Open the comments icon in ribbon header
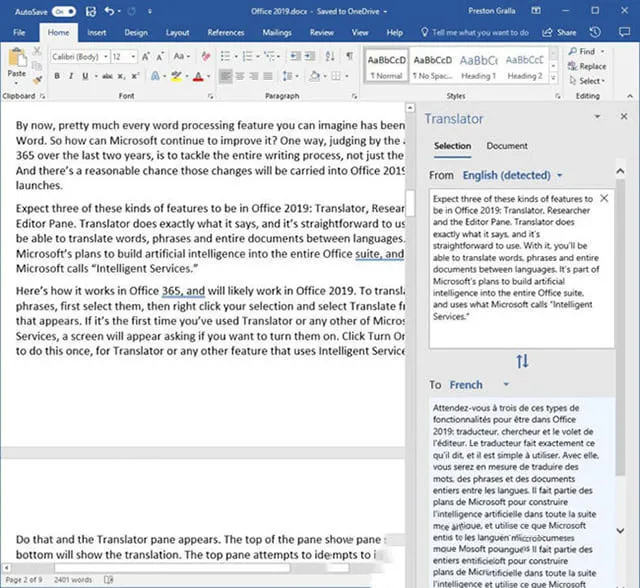The width and height of the screenshot is (640, 588). [624, 32]
